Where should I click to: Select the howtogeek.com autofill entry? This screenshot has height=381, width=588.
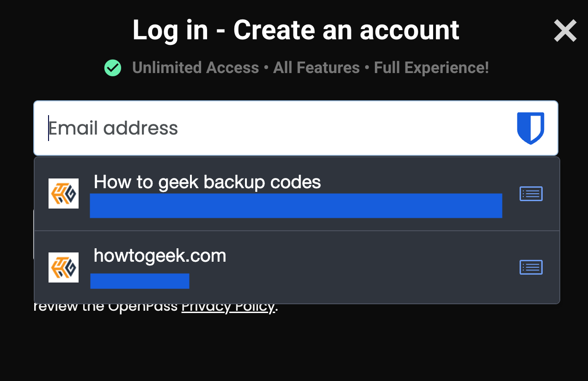pos(160,256)
